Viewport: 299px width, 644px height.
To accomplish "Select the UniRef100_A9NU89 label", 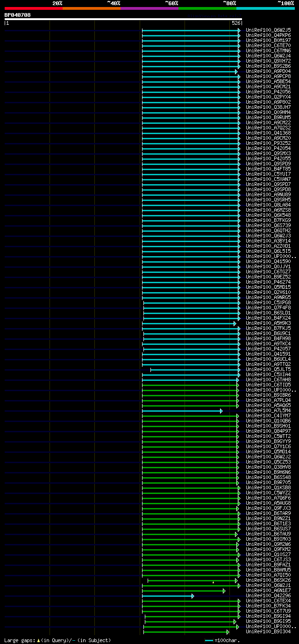I will (x=269, y=194).
